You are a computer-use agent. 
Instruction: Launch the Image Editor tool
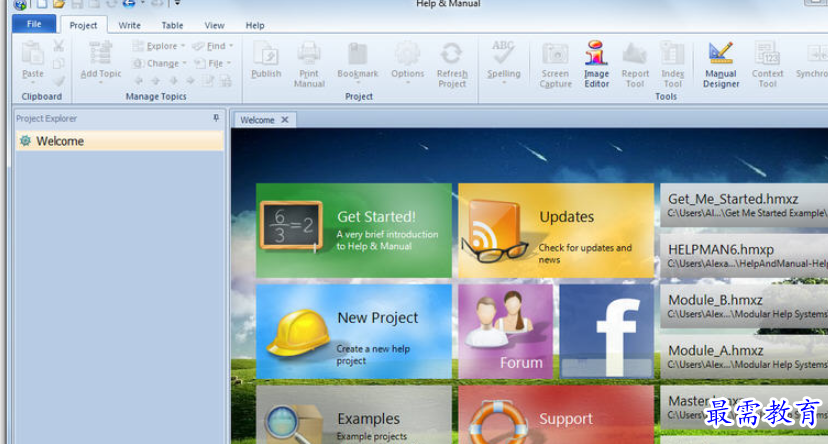coord(596,64)
